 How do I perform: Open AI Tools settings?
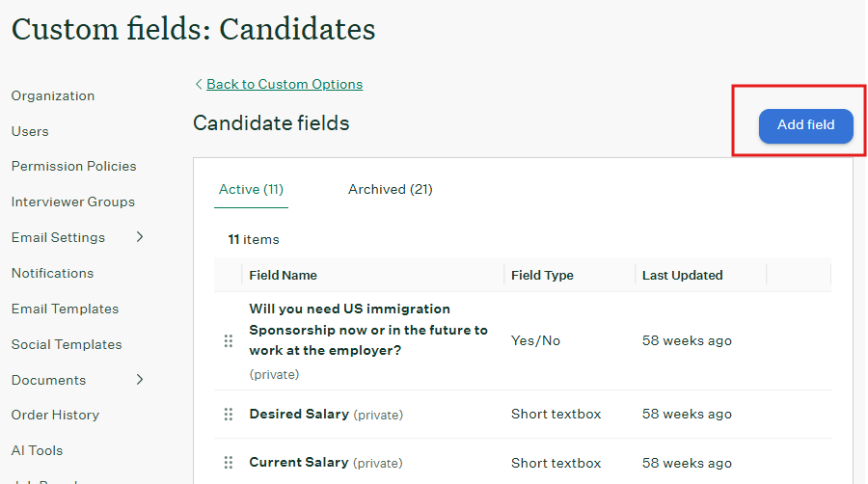[37, 450]
